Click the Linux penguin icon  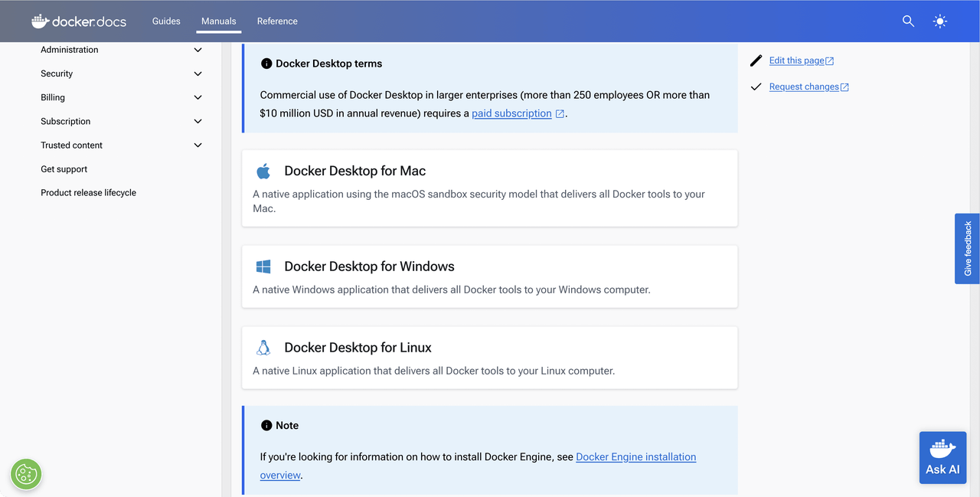click(x=263, y=348)
